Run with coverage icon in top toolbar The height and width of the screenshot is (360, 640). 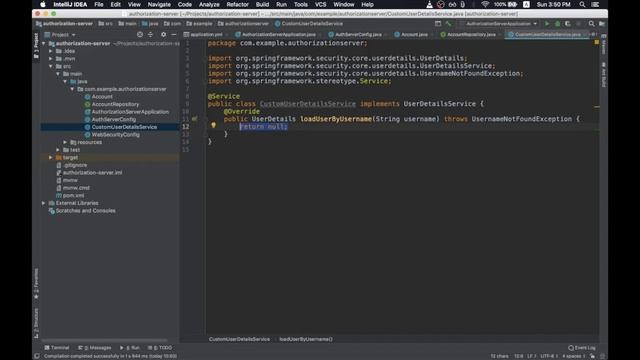click(568, 24)
